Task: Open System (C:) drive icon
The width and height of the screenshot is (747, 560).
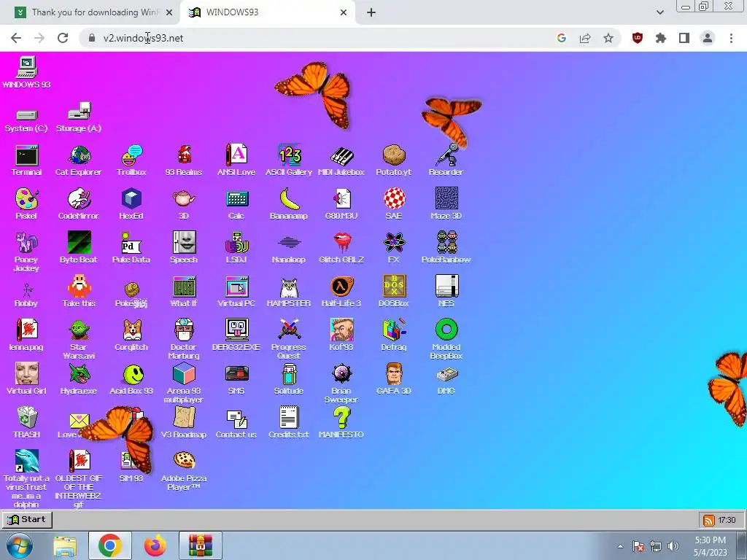Action: coord(27,120)
